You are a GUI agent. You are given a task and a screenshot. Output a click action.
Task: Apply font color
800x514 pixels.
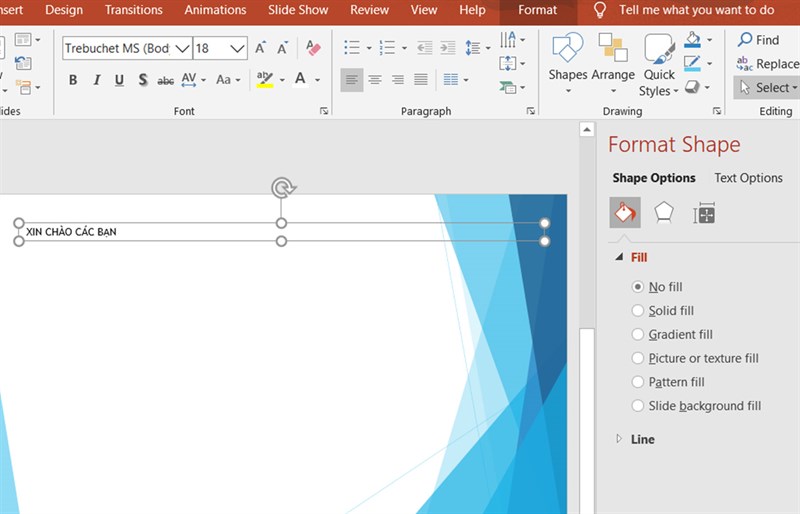pyautogui.click(x=301, y=80)
